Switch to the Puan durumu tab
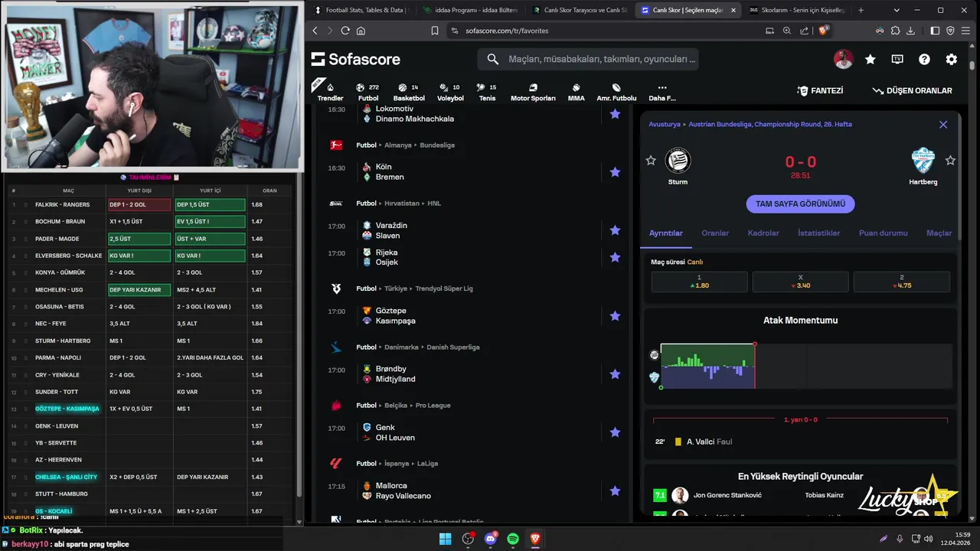Screen dimensions: 980x551 click(883, 233)
